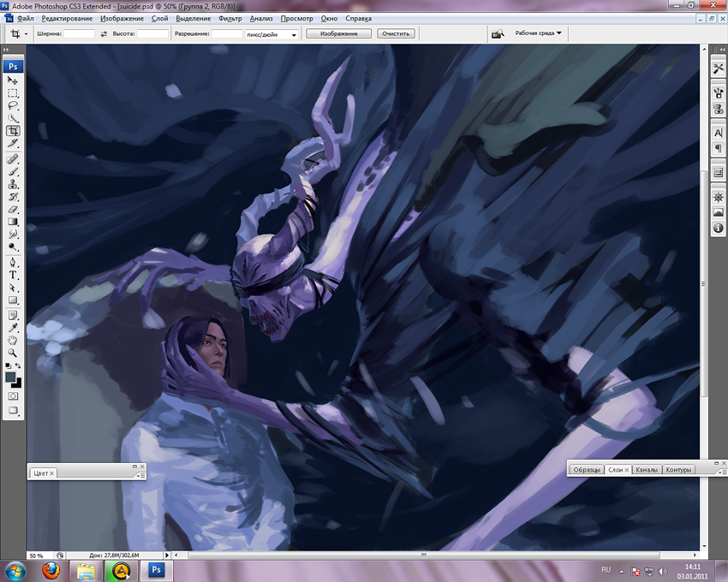Select the History Brush tool
Screen dimensions: 728x582
[13, 197]
